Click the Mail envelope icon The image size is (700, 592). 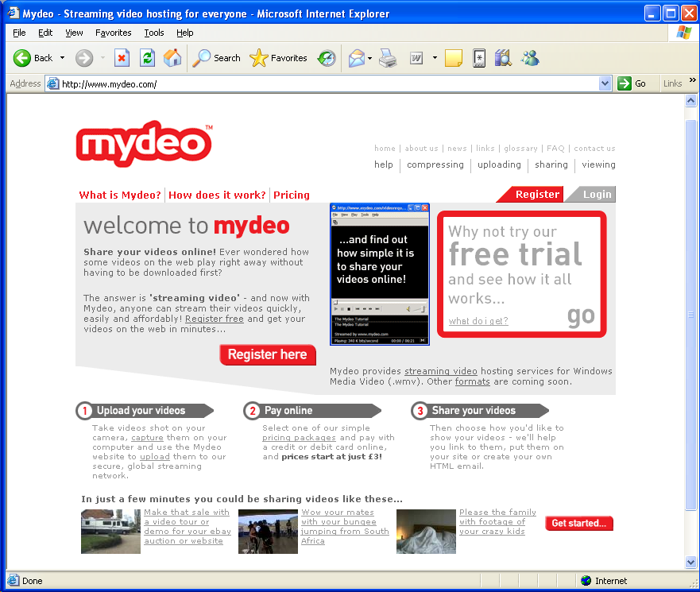(356, 58)
